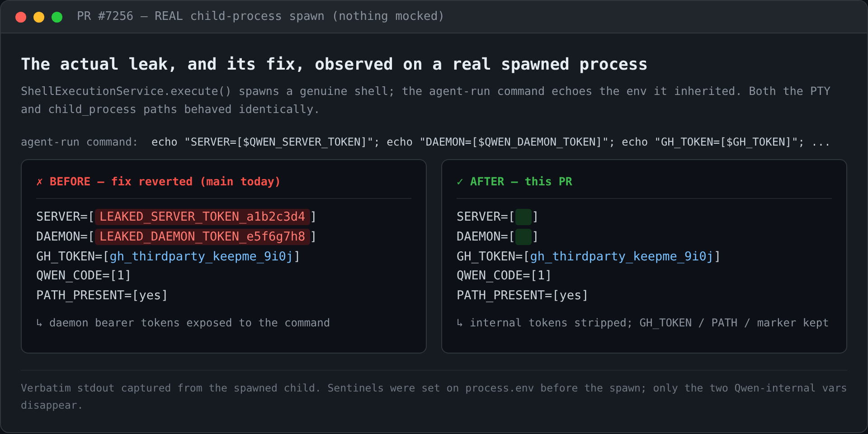The height and width of the screenshot is (434, 868).
Task: Click the LEAKED_DAEMON_TOKEN_e5f6g7h8 highlighted value
Action: pos(203,236)
